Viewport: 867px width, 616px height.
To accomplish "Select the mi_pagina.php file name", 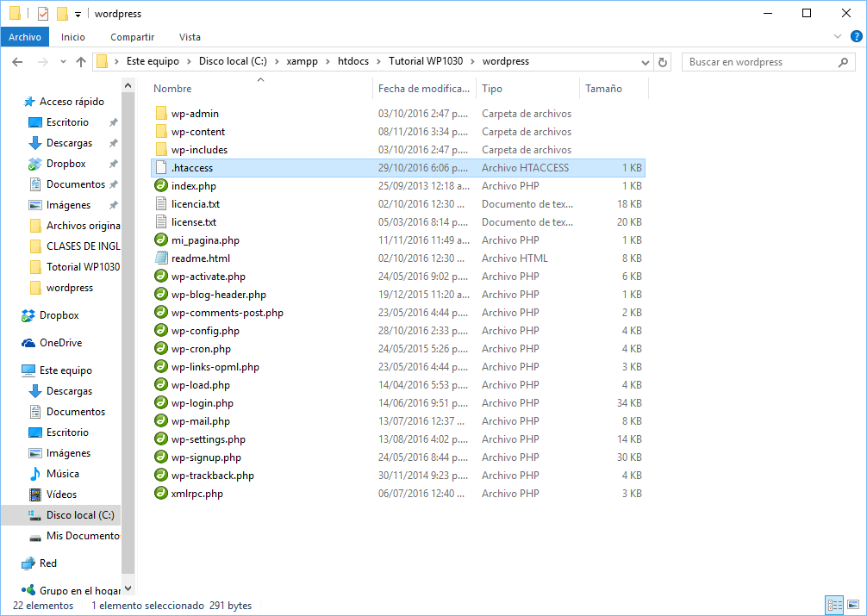I will [x=205, y=240].
